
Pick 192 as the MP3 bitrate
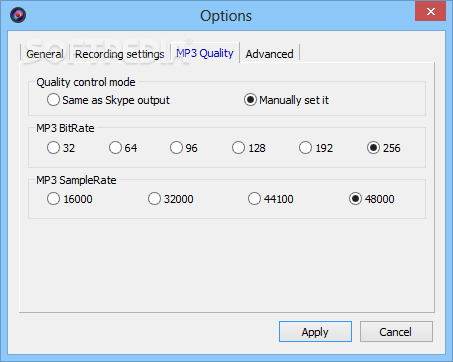coord(316,148)
